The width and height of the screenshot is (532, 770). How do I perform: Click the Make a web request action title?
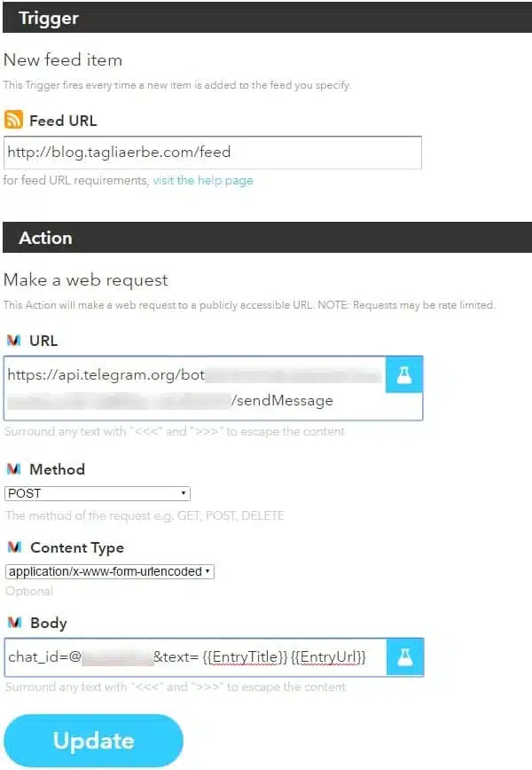point(84,279)
